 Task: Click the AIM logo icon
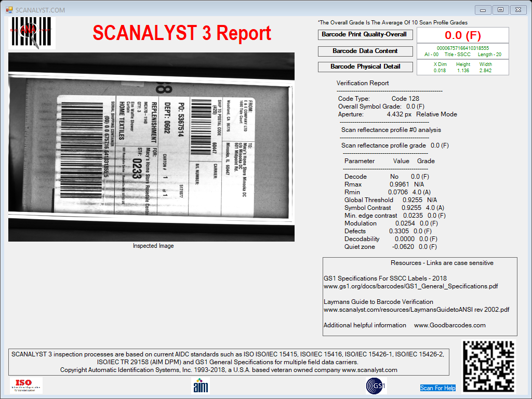[201, 386]
